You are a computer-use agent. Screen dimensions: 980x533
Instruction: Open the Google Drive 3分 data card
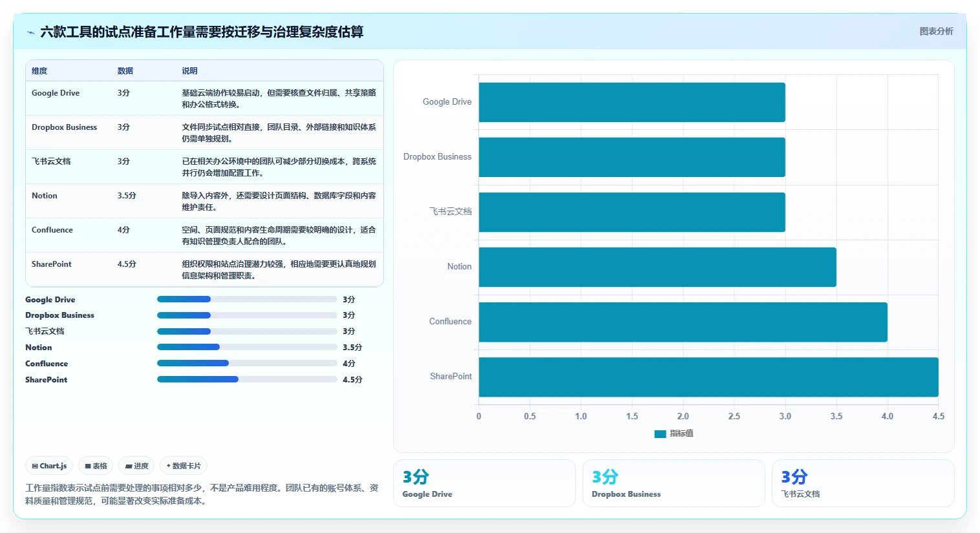coord(484,483)
